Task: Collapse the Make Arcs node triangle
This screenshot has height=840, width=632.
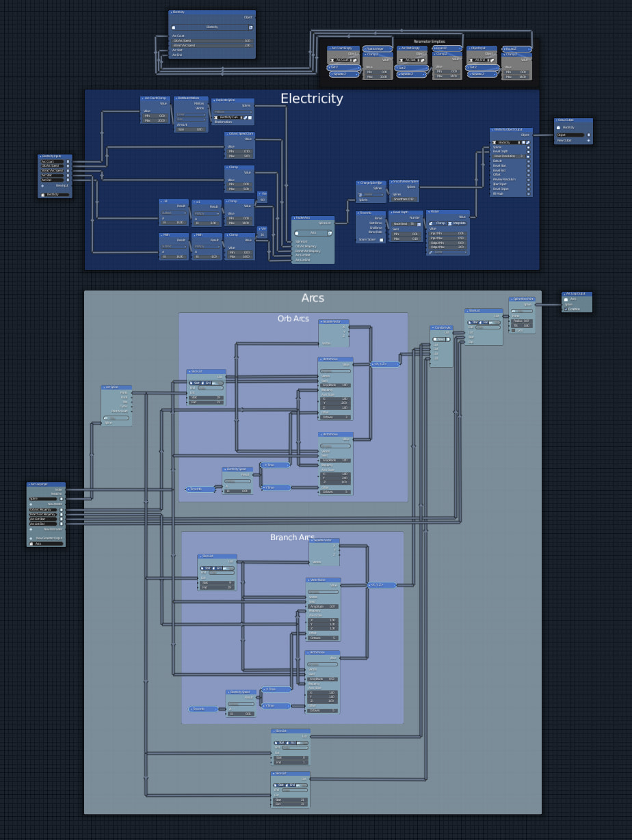Action: pos(294,217)
